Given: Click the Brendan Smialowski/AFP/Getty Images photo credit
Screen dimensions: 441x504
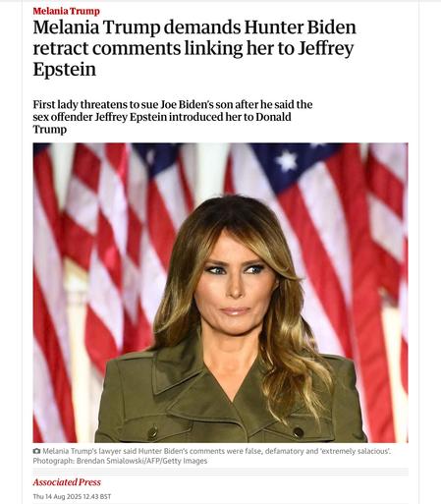Looking at the screenshot, I should pos(141,461).
